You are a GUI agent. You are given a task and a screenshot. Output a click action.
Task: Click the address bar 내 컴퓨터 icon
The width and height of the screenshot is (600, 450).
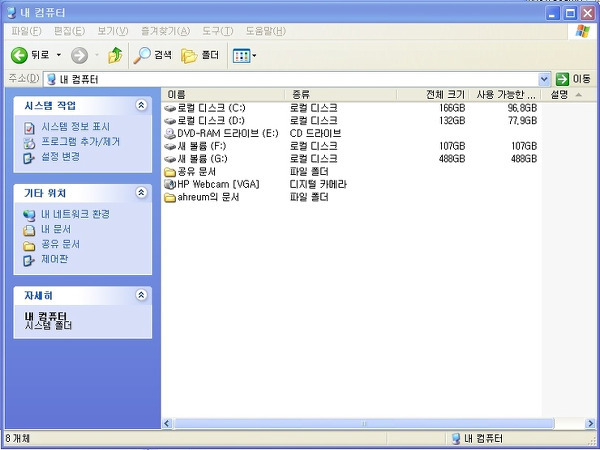coord(51,79)
